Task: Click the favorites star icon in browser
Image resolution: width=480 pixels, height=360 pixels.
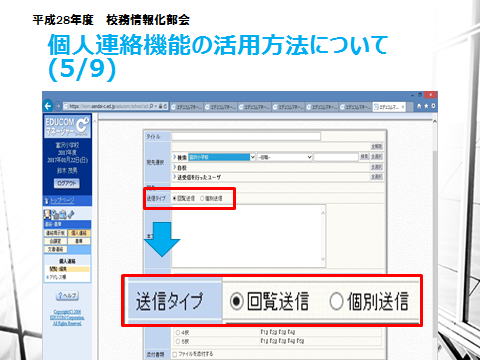Action: pos(426,106)
